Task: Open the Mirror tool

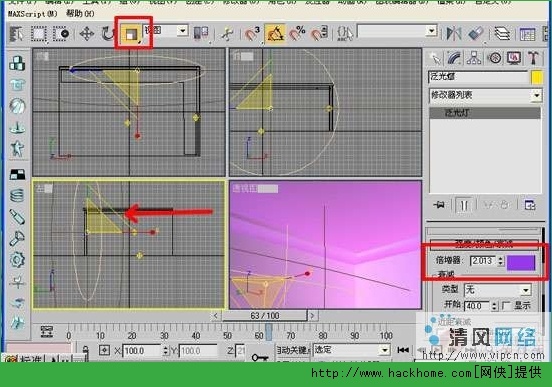Action: click(x=454, y=34)
